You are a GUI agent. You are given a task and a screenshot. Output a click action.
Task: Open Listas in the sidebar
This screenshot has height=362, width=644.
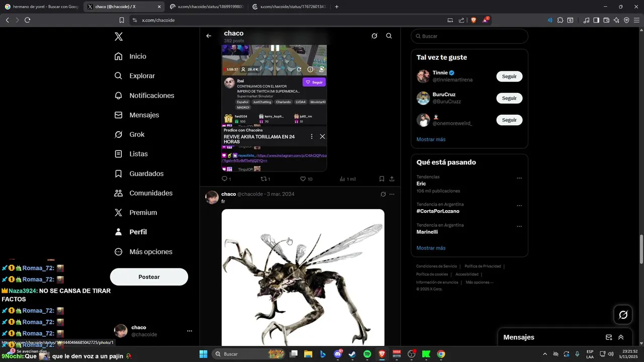click(x=131, y=154)
